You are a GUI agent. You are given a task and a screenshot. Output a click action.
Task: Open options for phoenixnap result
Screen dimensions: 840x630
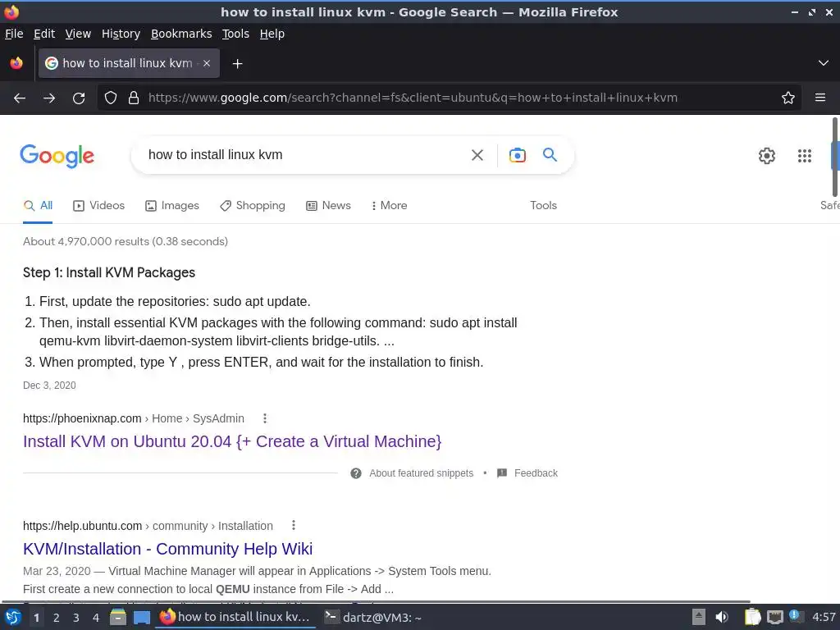pyautogui.click(x=265, y=418)
